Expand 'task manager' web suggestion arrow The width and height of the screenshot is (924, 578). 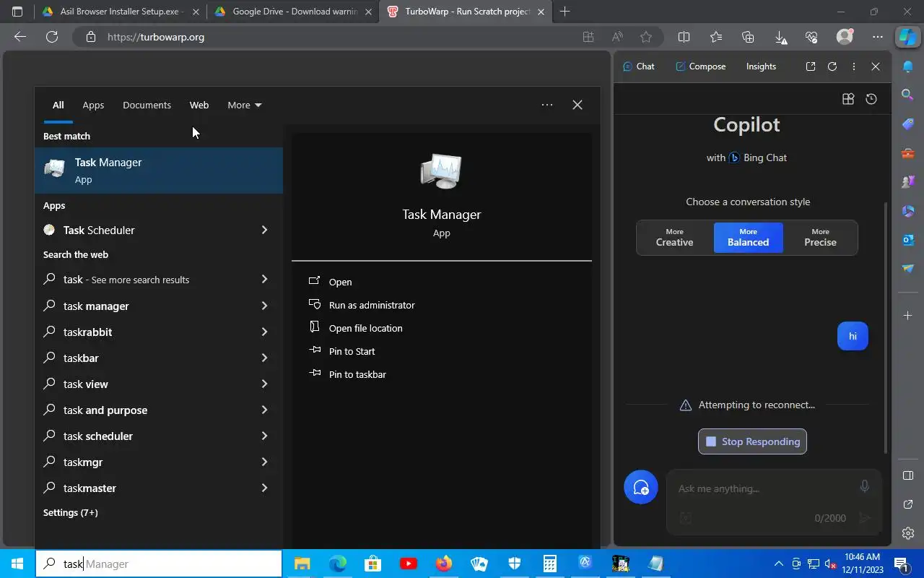coord(264,306)
